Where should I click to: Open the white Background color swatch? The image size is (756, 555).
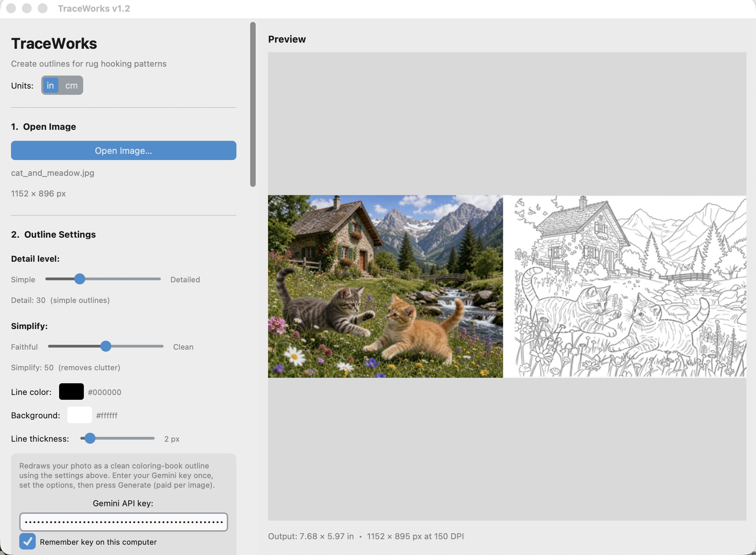80,415
